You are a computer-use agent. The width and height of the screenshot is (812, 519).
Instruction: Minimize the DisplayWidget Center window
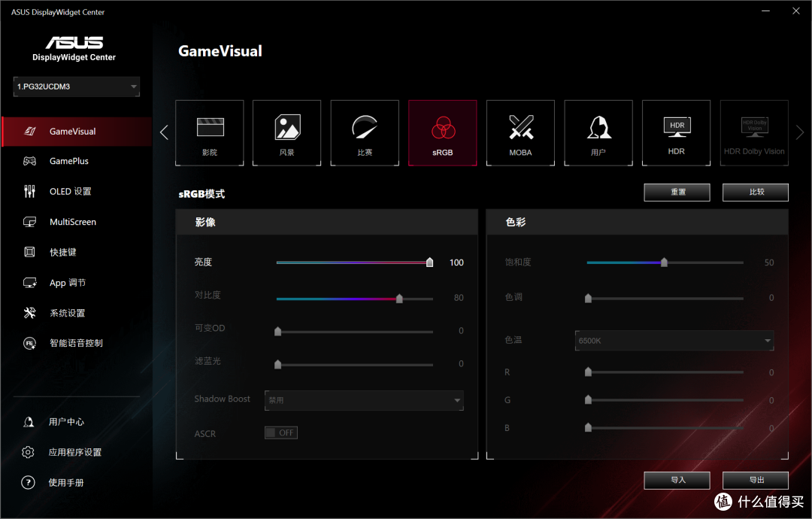(x=766, y=11)
